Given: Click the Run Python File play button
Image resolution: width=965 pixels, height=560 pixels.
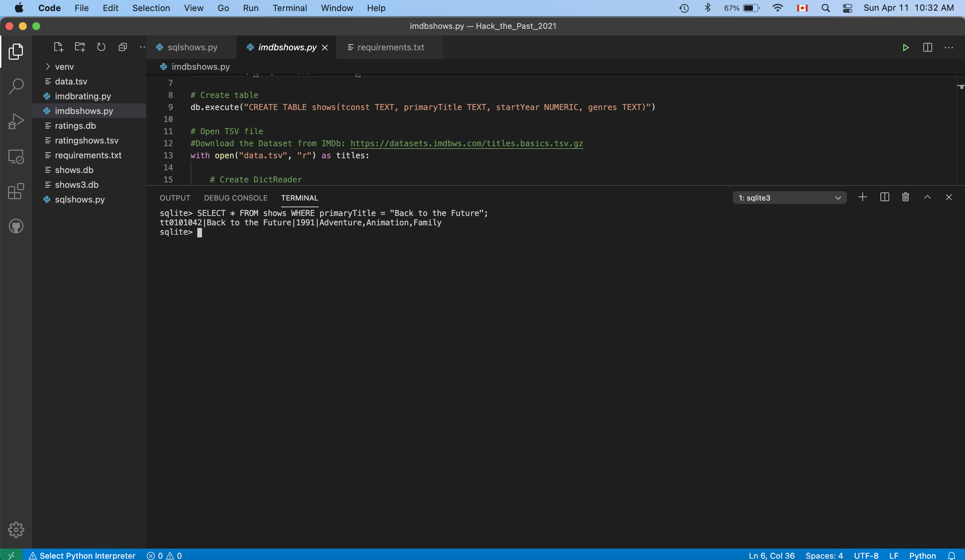Looking at the screenshot, I should (x=905, y=48).
